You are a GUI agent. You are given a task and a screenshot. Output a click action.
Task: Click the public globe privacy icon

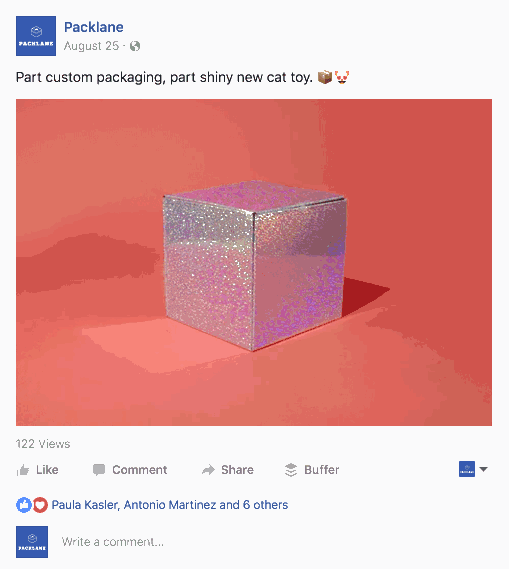[135, 46]
